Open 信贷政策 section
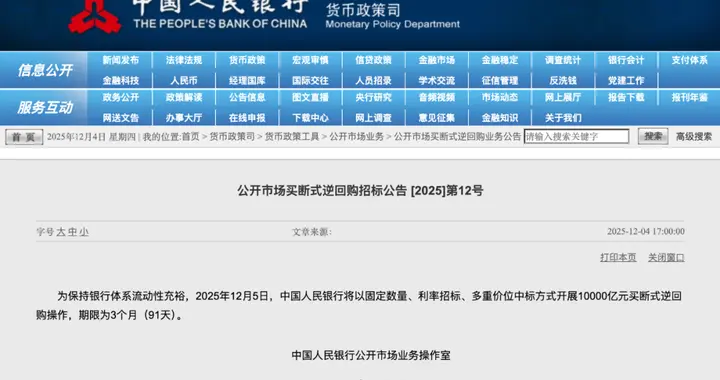This screenshot has height=380, width=720. (373, 60)
